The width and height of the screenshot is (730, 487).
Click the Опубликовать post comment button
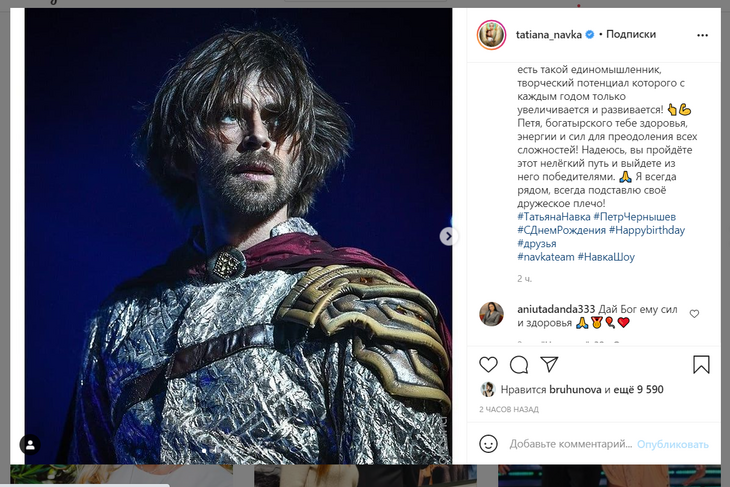(x=673, y=444)
